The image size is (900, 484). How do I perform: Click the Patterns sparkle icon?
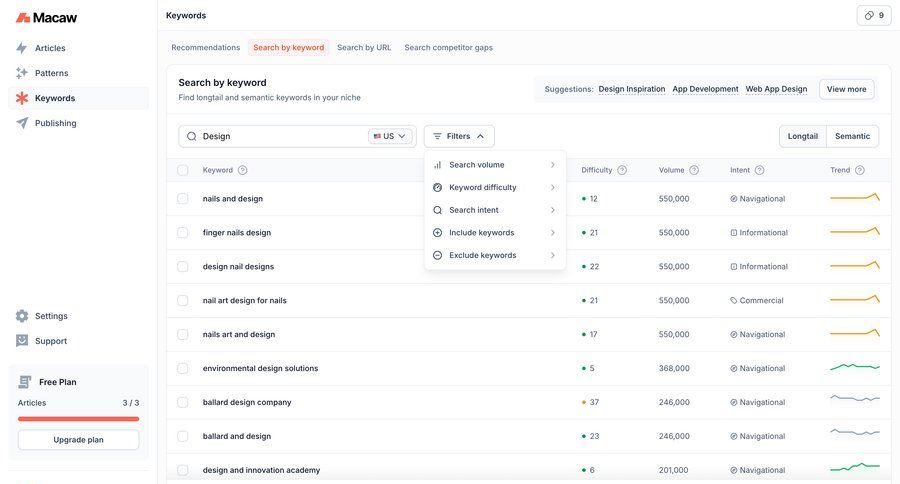pos(22,73)
